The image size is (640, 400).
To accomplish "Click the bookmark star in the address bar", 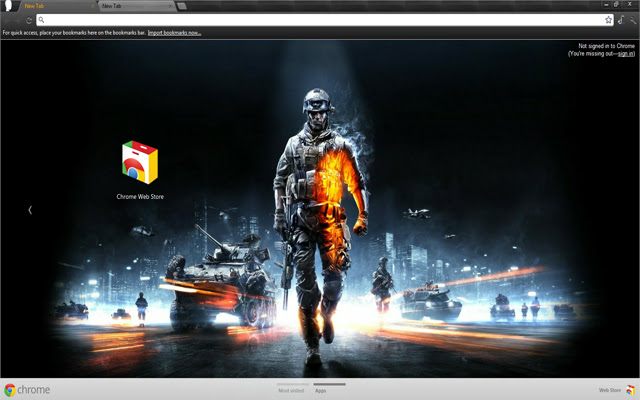I will point(608,20).
